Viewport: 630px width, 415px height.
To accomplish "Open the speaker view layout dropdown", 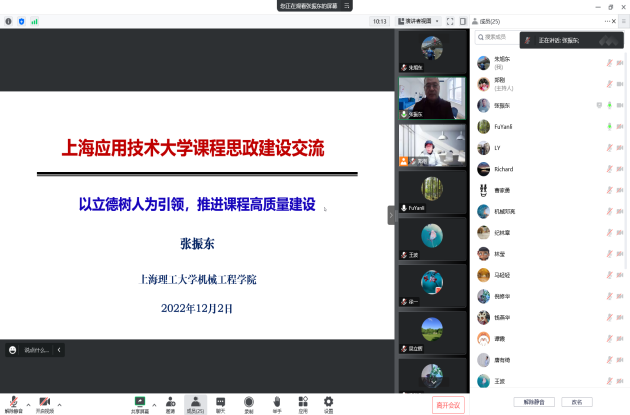I will pyautogui.click(x=419, y=21).
